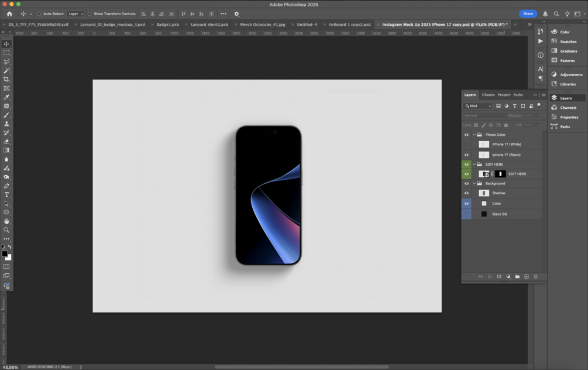Open the Normal blend mode dropdown
The width and height of the screenshot is (588, 370).
[x=484, y=115]
